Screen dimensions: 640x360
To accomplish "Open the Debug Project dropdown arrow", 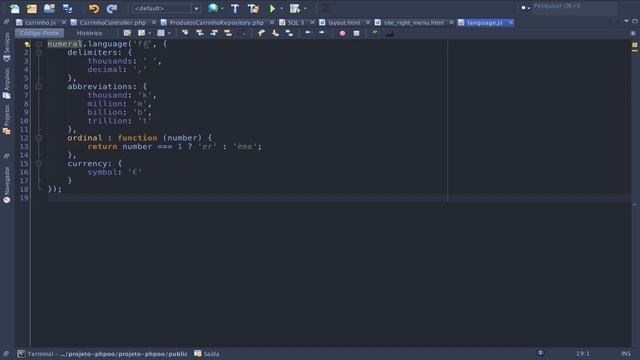I will point(305,9).
